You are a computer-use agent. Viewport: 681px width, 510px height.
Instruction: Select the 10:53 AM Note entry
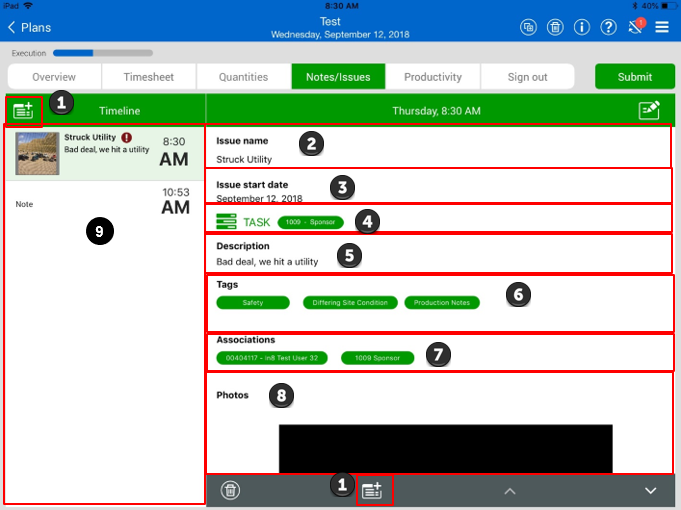[x=104, y=203]
